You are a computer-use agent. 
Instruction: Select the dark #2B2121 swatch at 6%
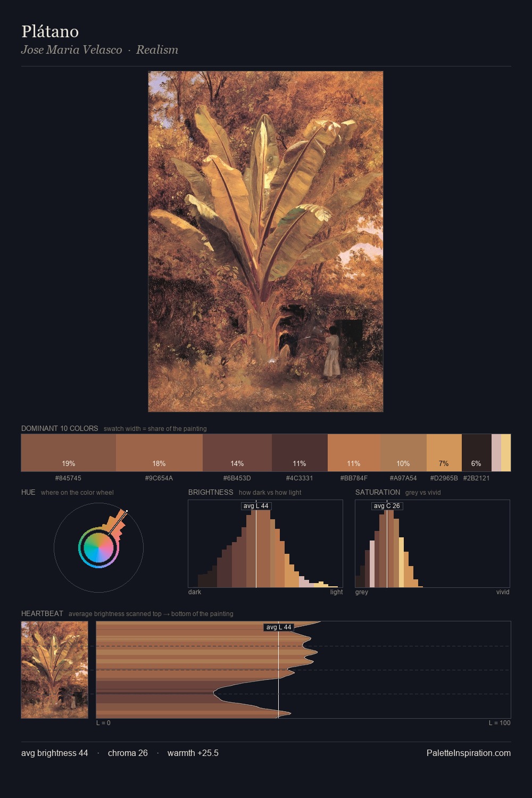tap(477, 453)
